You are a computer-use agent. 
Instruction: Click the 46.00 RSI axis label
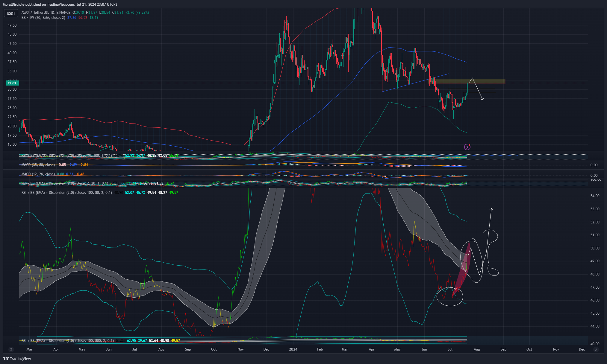(x=595, y=300)
